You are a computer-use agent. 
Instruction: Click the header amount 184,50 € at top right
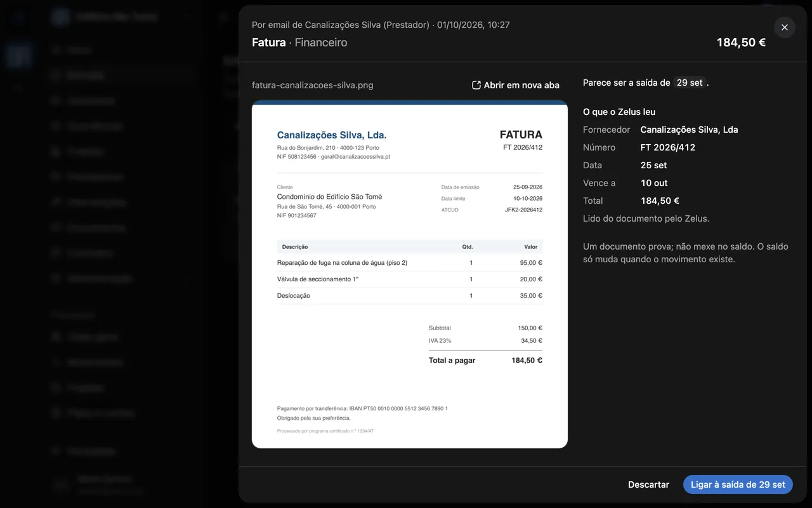coord(741,43)
